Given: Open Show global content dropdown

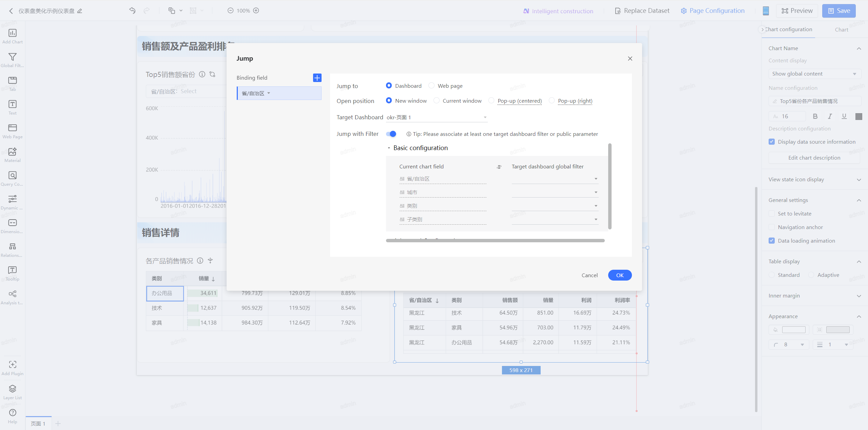Looking at the screenshot, I should coord(814,74).
